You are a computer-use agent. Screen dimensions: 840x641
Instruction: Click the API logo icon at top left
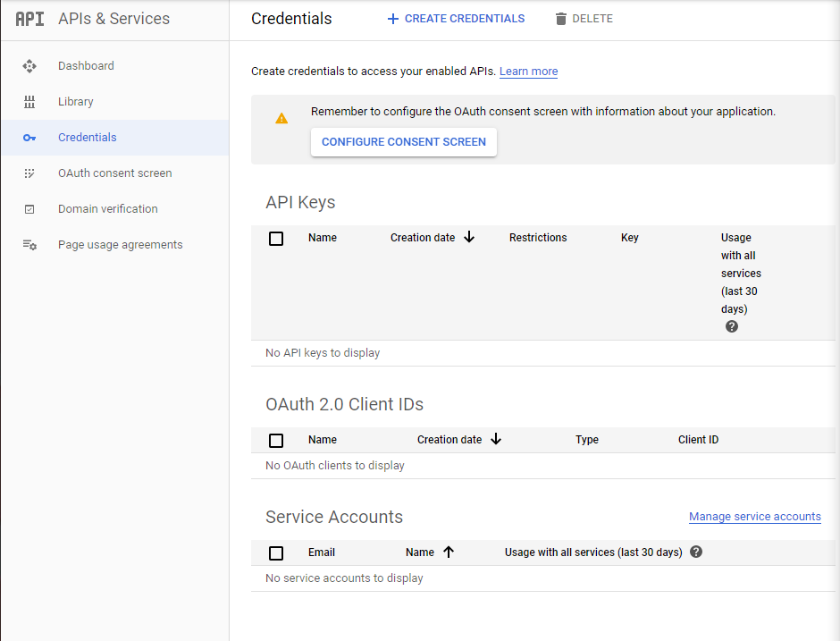(x=29, y=19)
